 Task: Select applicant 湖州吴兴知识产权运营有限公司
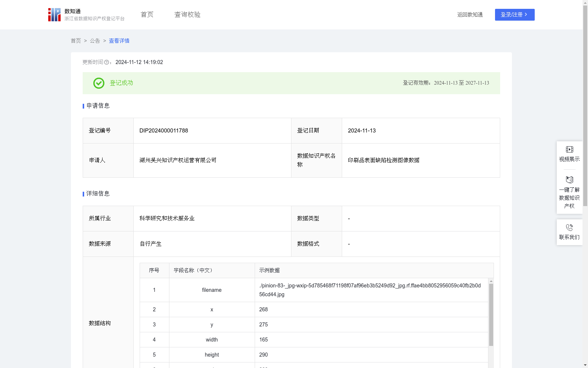coord(178,160)
